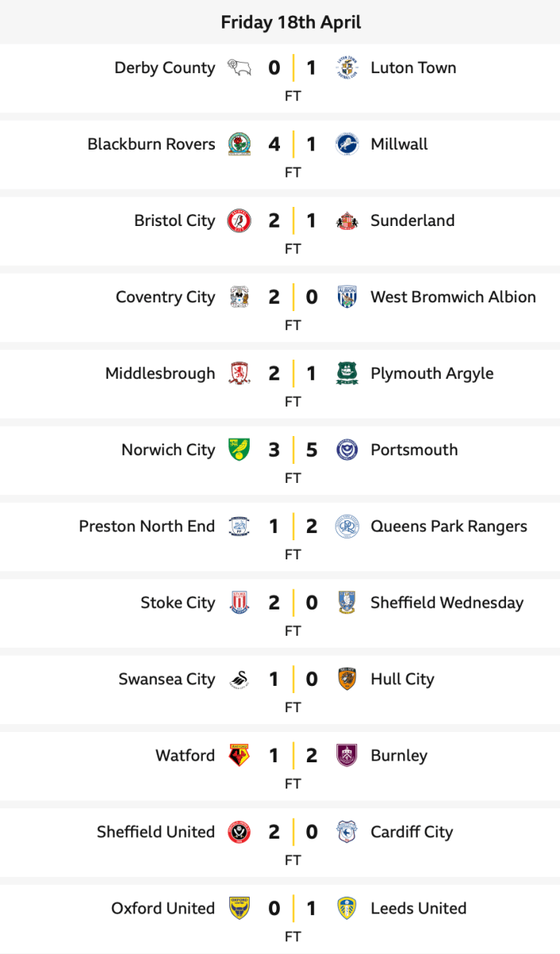The image size is (560, 954).
Task: Open the West Bromwich Albion team link
Action: point(453,297)
